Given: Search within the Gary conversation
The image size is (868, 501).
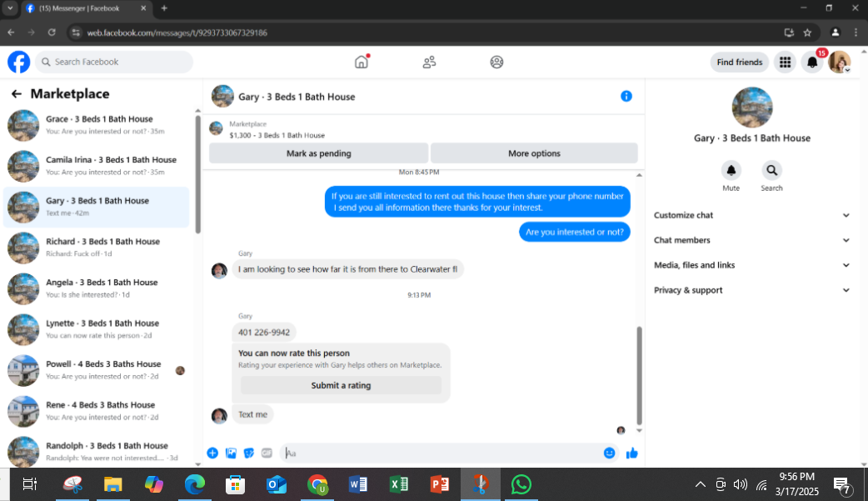Looking at the screenshot, I should pyautogui.click(x=771, y=171).
